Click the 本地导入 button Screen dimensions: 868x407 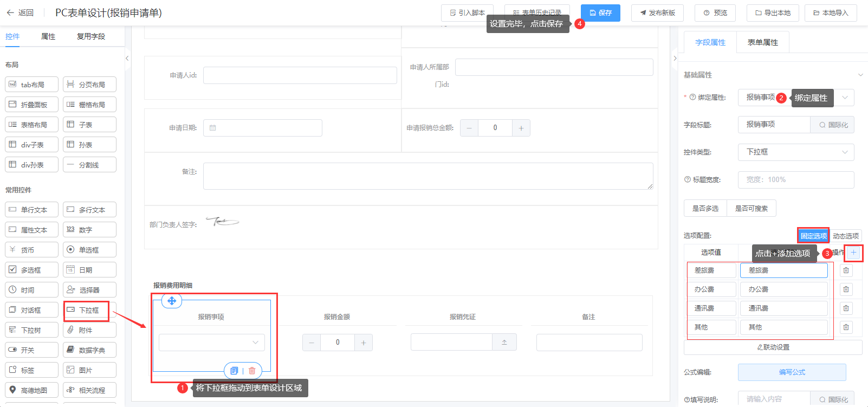tap(831, 13)
